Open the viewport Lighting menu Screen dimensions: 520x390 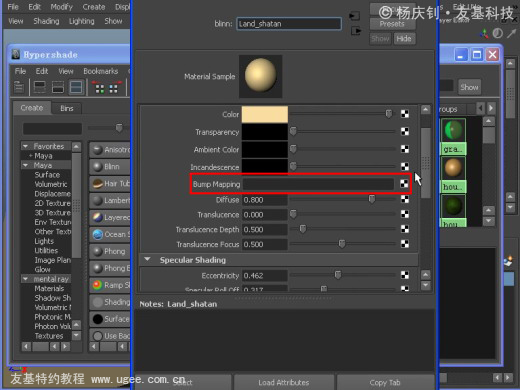[82, 21]
